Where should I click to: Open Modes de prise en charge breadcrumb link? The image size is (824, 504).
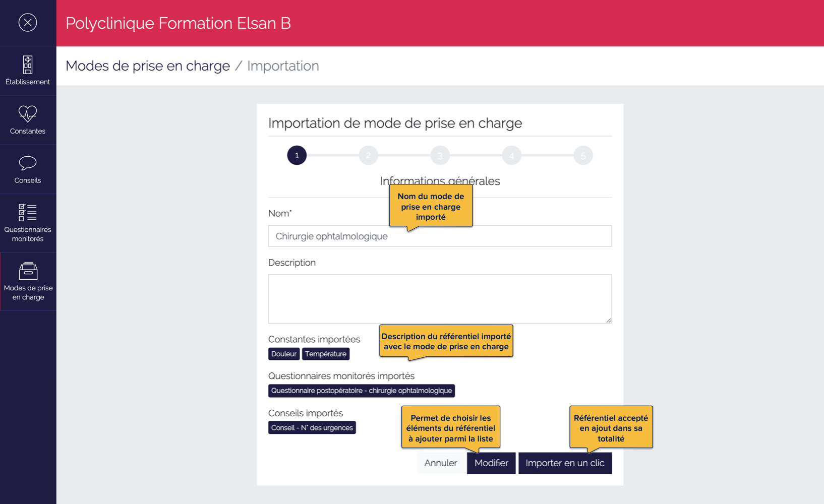coord(147,66)
